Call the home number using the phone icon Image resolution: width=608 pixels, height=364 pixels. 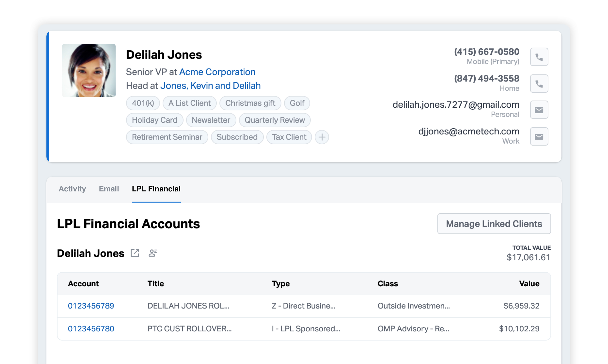pos(539,83)
